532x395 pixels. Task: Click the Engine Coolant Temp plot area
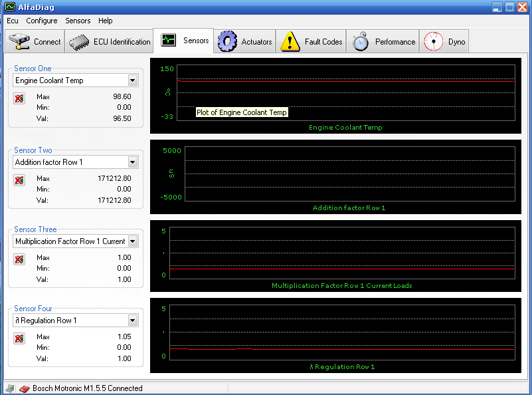tap(345, 93)
